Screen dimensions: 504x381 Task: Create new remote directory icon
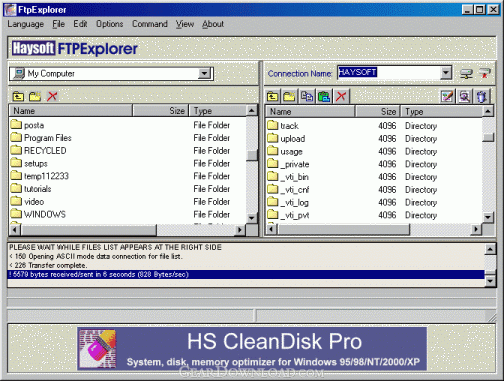(x=289, y=97)
